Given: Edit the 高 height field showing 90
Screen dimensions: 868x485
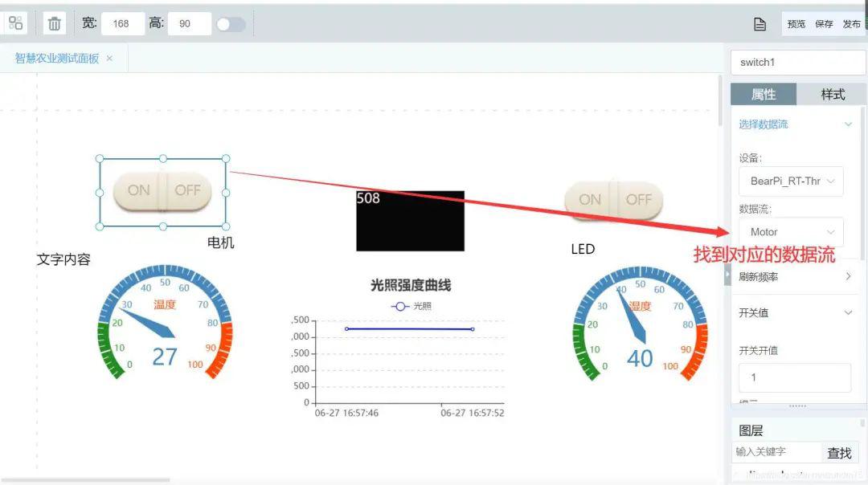Looking at the screenshot, I should coord(190,24).
